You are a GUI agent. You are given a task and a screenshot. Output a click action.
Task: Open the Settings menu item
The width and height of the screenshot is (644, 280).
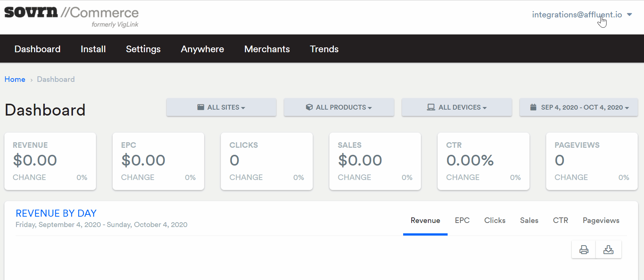pos(143,49)
